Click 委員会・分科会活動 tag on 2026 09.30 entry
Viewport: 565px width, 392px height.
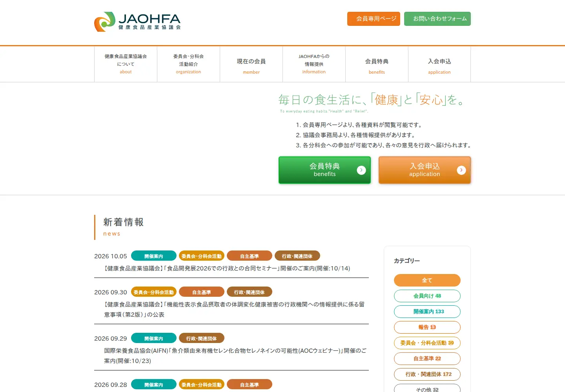[x=154, y=292]
